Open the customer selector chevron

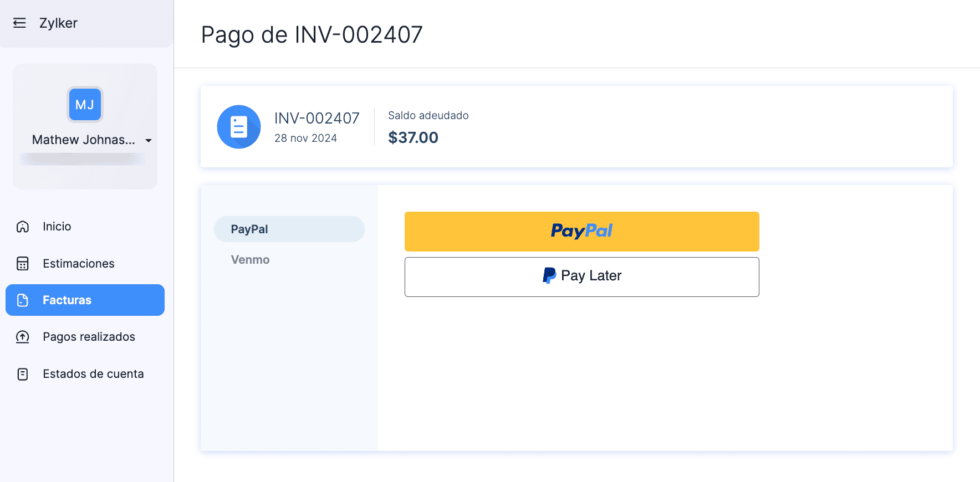[x=149, y=141]
